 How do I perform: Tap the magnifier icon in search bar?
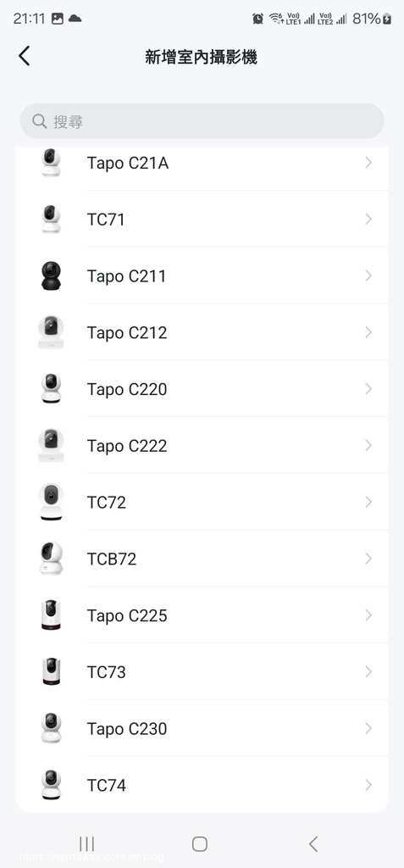[39, 121]
